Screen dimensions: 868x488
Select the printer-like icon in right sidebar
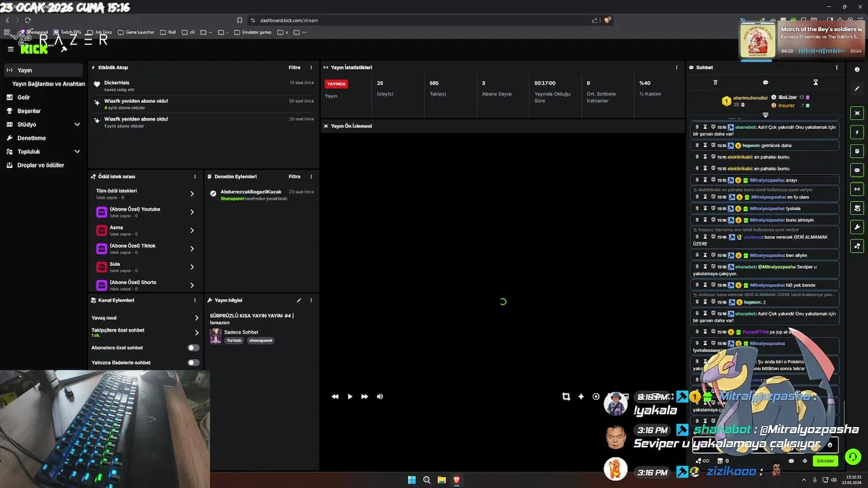[x=857, y=208]
